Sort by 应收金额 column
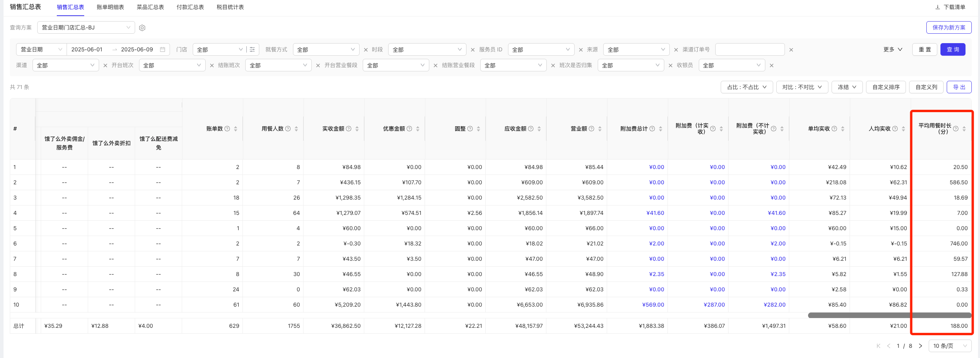This screenshot has height=358, width=980. tap(539, 129)
